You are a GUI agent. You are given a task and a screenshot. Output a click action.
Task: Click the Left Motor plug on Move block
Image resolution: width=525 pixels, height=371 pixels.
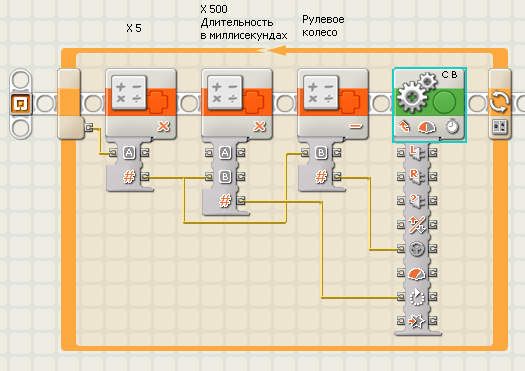(x=401, y=153)
